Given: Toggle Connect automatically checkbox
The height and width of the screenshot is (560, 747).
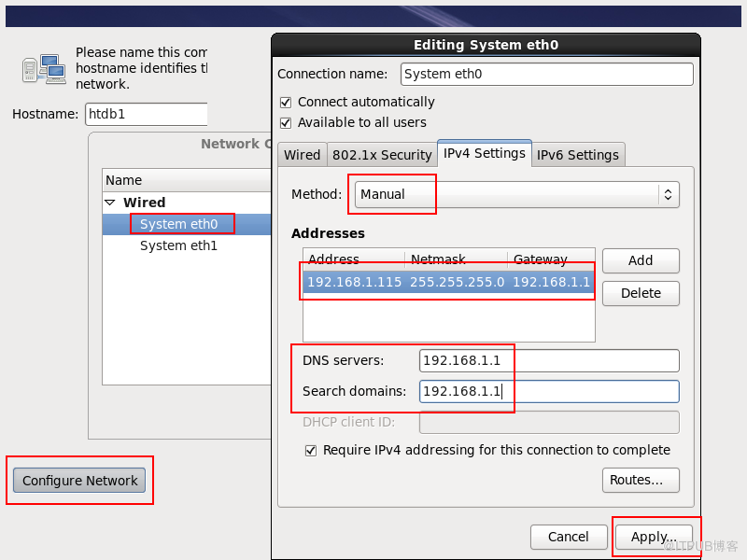Looking at the screenshot, I should pos(286,102).
